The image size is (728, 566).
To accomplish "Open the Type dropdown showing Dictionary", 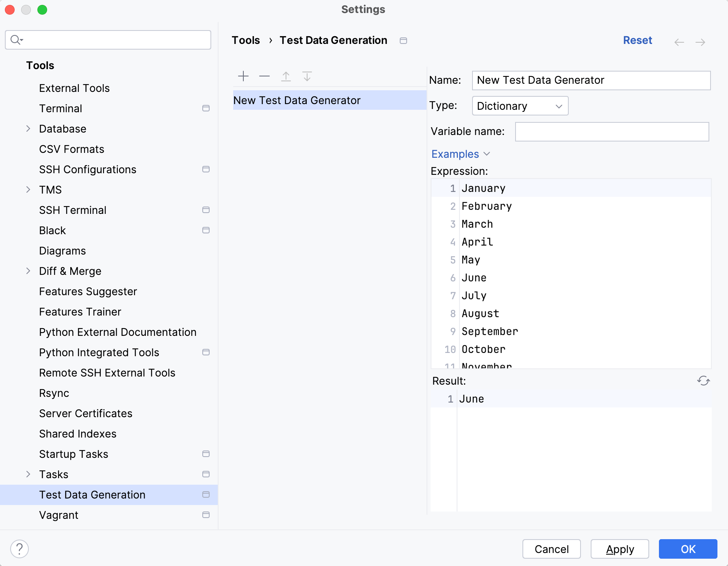I will point(520,106).
